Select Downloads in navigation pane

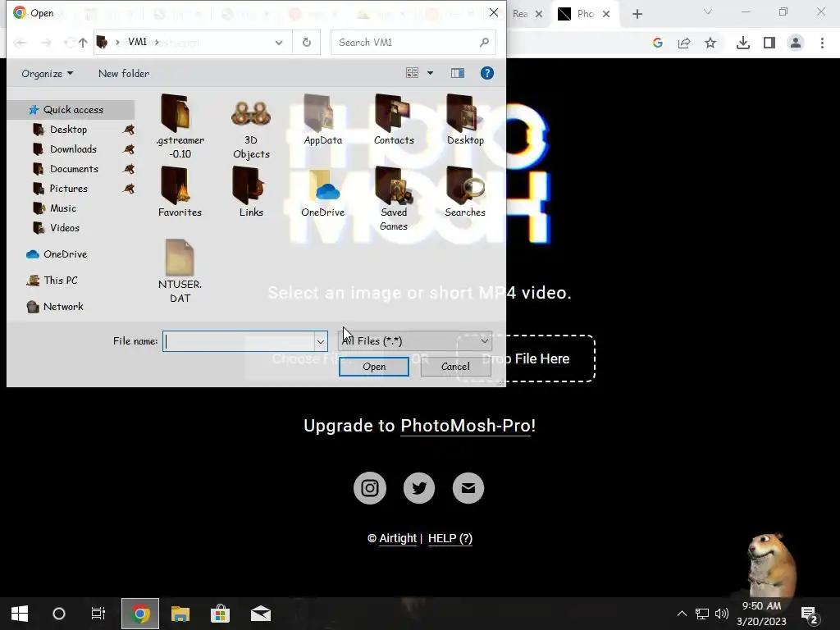[73, 149]
